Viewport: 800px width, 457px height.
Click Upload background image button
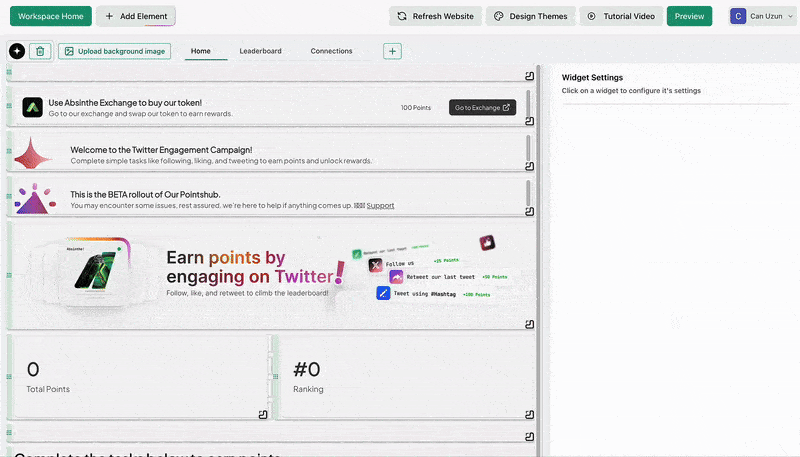pos(114,51)
